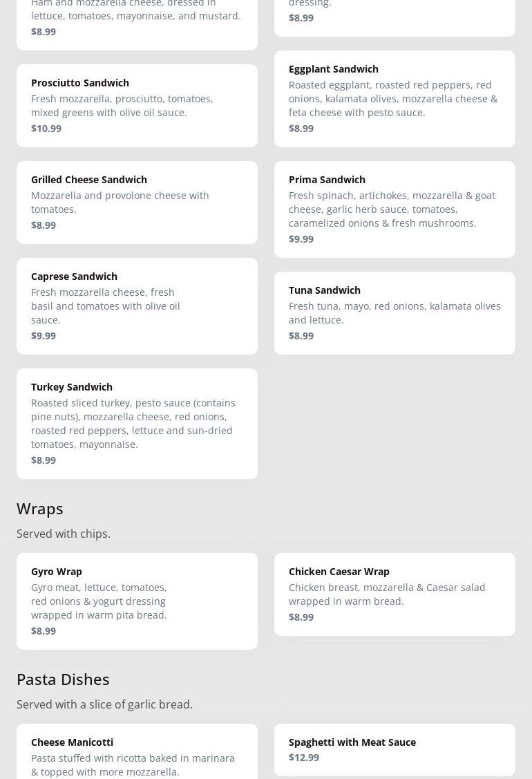Click the "Served with chips." text
This screenshot has height=779, width=532.
coord(64,534)
